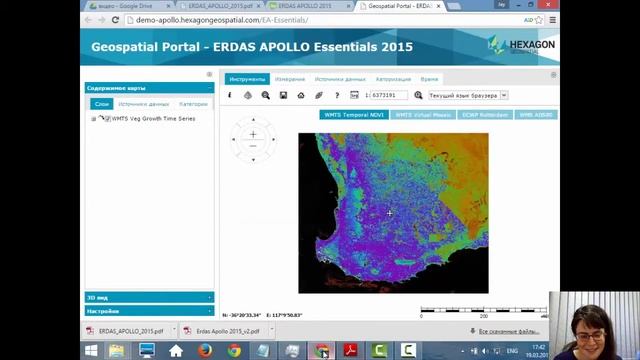Click the SRS coordinate system icon

(354, 95)
